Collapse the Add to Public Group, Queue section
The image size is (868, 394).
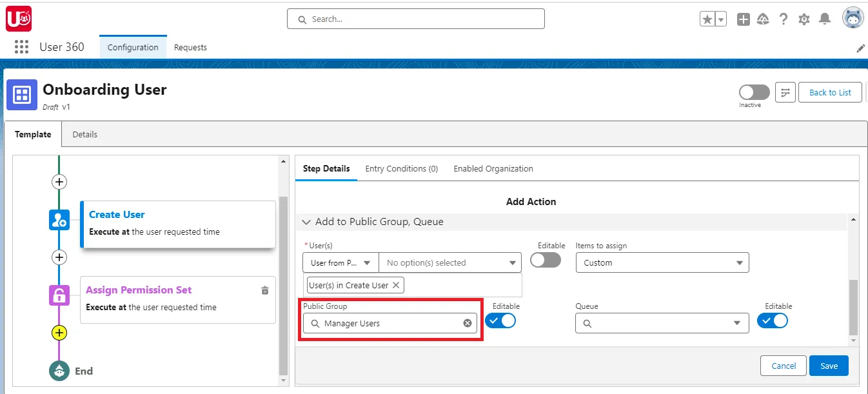point(306,222)
